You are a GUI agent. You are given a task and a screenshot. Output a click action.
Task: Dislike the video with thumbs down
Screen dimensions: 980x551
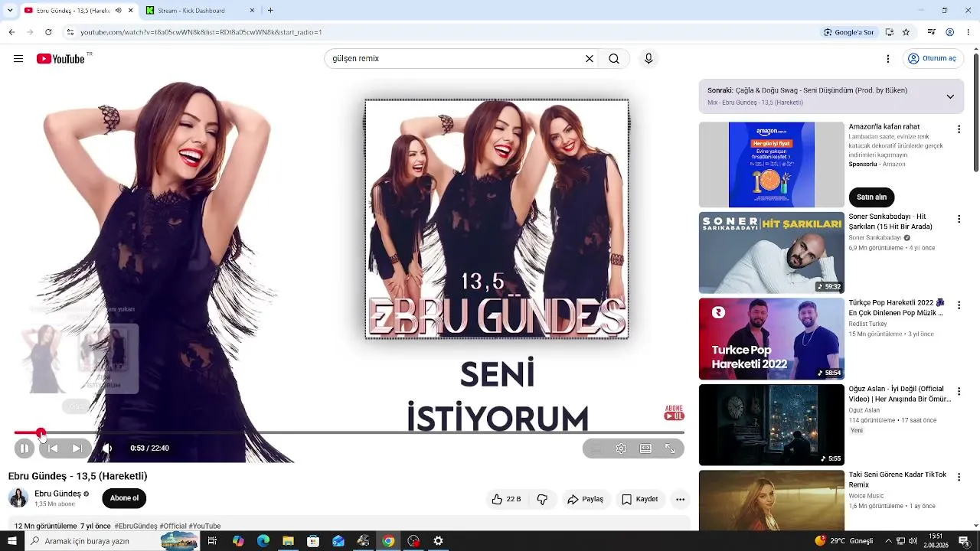(x=543, y=500)
